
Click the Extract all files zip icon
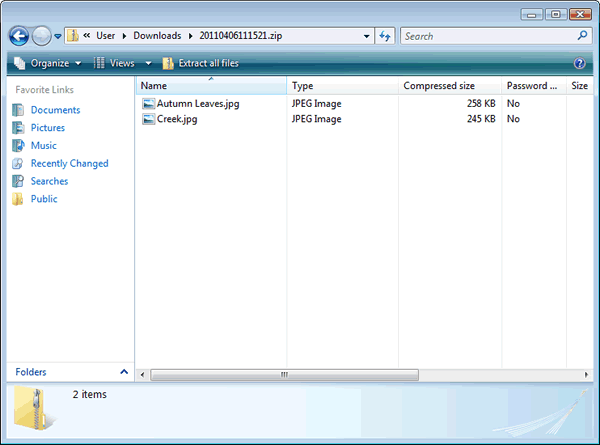point(168,63)
